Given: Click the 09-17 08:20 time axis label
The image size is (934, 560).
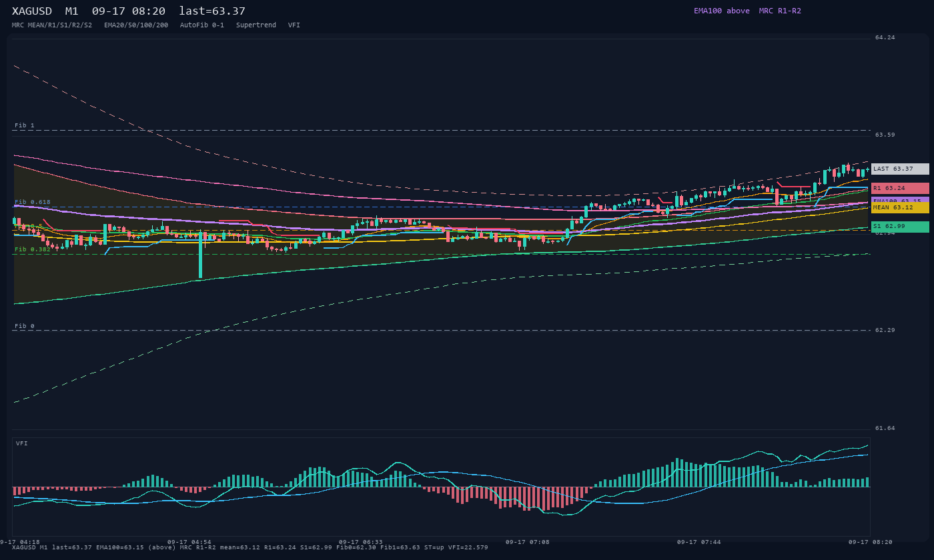Looking at the screenshot, I should [871, 542].
